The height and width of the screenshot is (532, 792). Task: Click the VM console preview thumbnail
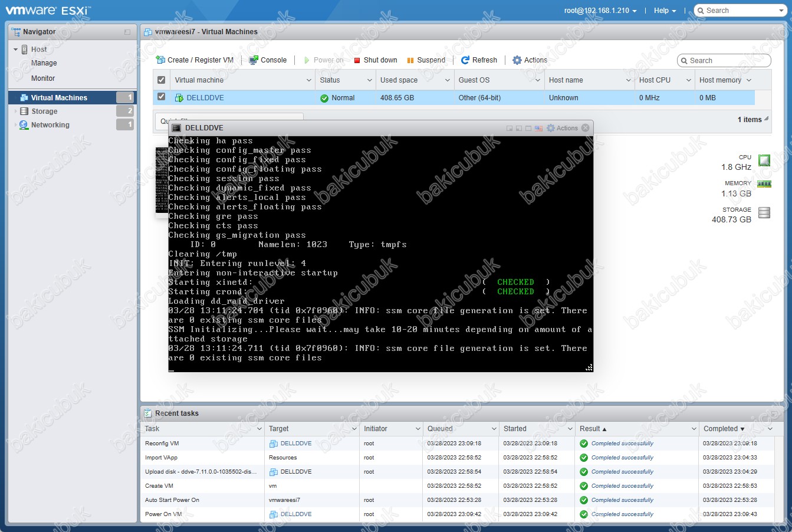click(x=162, y=180)
